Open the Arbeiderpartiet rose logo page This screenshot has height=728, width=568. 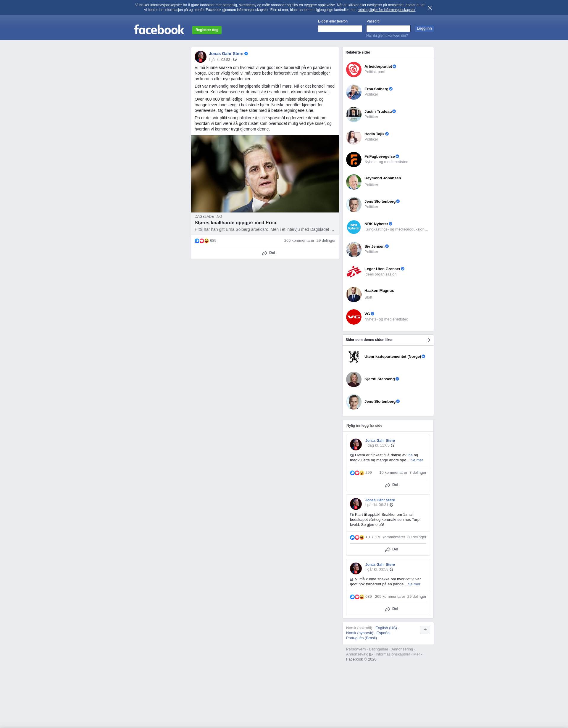point(354,70)
